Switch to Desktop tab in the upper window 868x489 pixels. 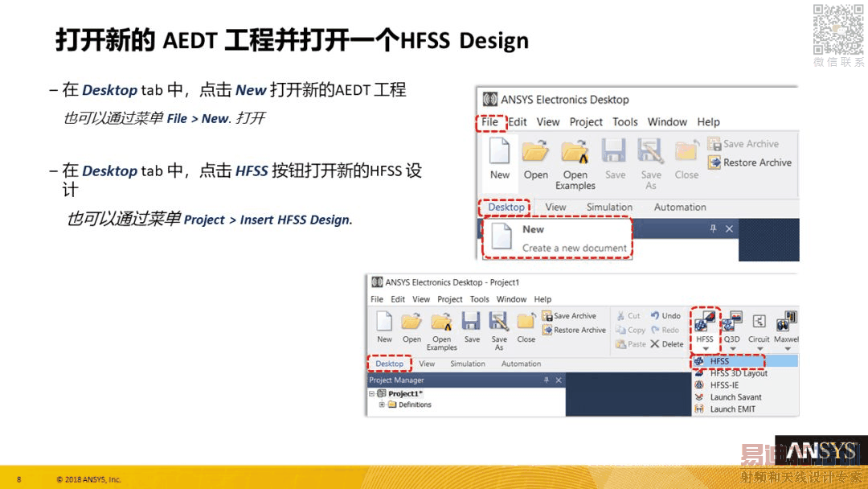tap(506, 208)
